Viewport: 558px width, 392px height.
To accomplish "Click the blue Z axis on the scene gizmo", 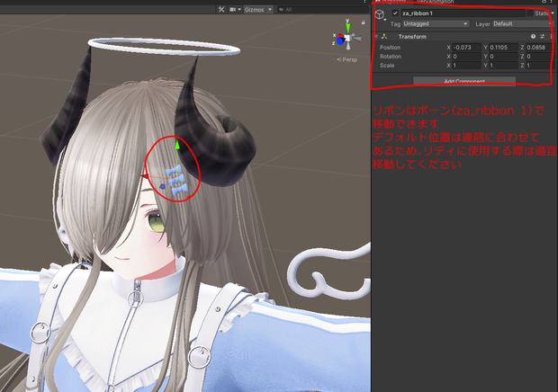I will coord(339,41).
